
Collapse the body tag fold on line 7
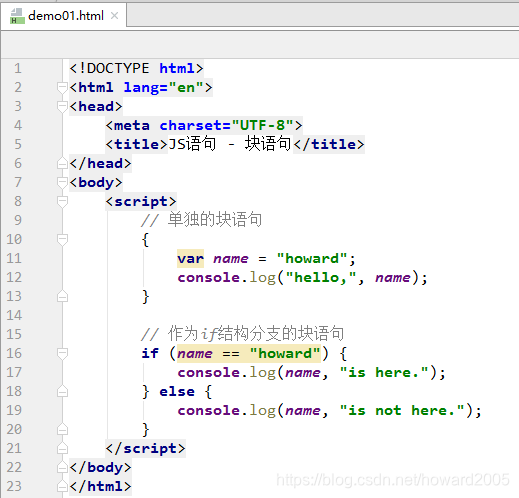tap(62, 182)
